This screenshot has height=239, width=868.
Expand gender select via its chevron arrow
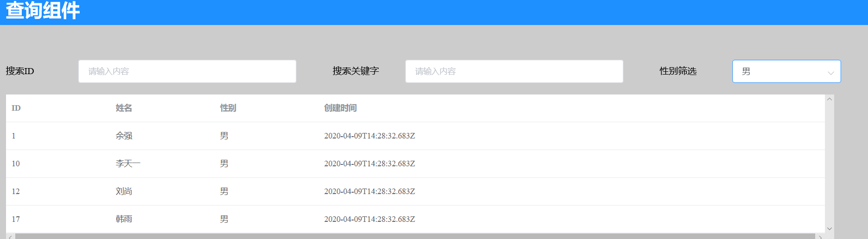pos(830,73)
